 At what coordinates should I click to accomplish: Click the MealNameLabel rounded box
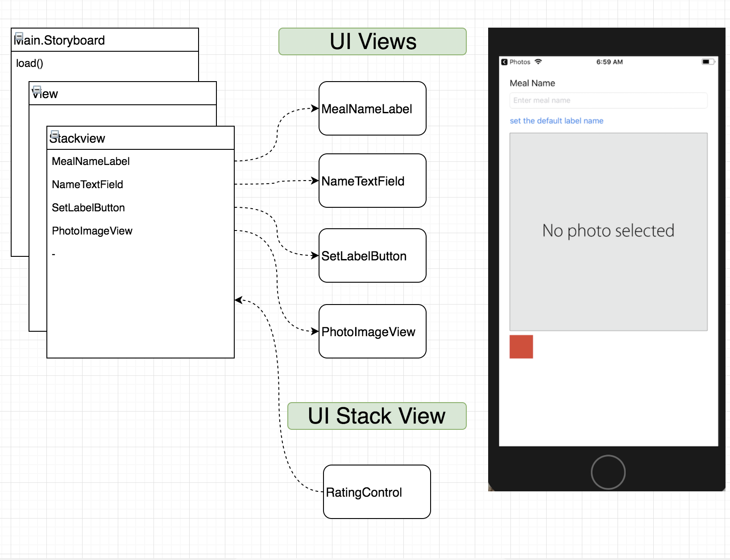click(373, 108)
